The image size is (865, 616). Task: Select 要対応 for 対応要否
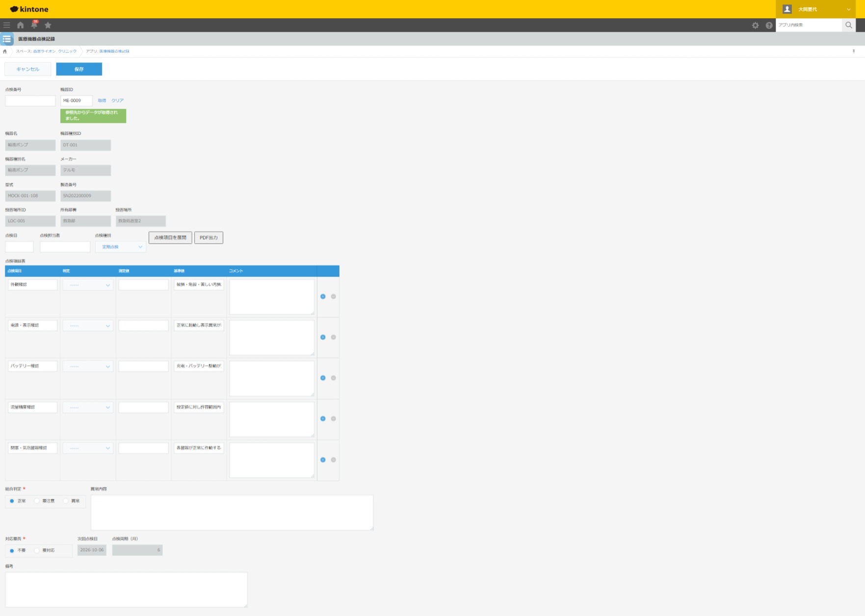pos(44,550)
